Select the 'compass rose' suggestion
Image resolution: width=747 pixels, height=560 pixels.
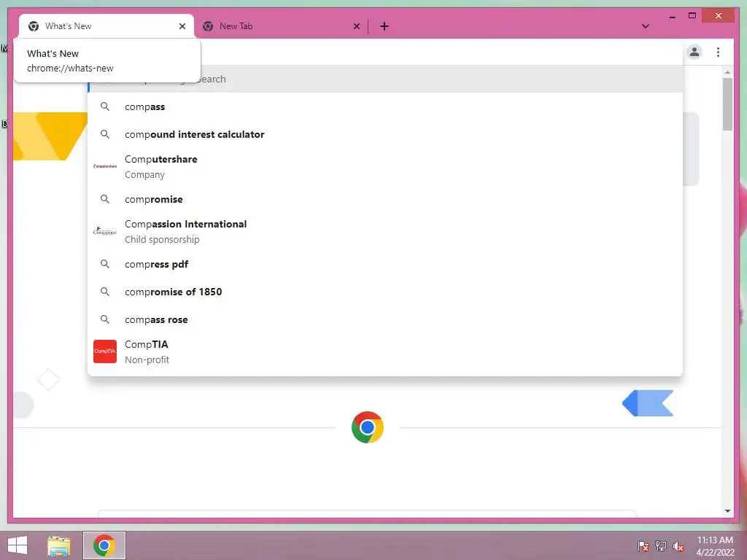(x=385, y=319)
